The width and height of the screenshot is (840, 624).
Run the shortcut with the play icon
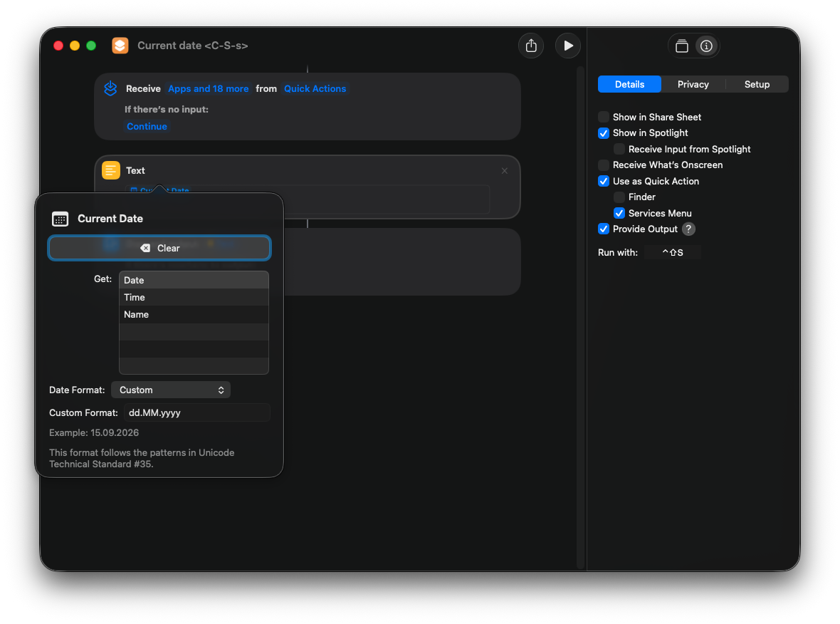pyautogui.click(x=567, y=45)
